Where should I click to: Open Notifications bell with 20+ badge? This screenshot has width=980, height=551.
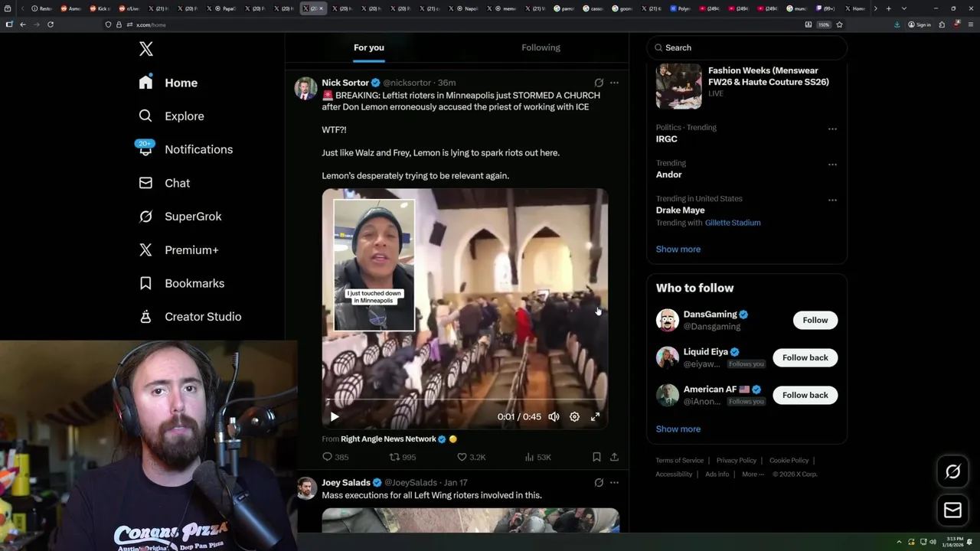pyautogui.click(x=145, y=148)
